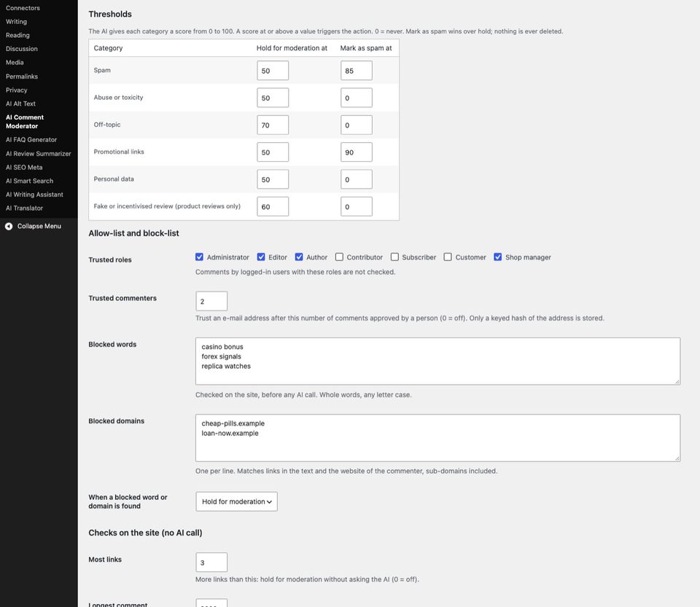Open the blocked word action dropdown

(x=236, y=502)
